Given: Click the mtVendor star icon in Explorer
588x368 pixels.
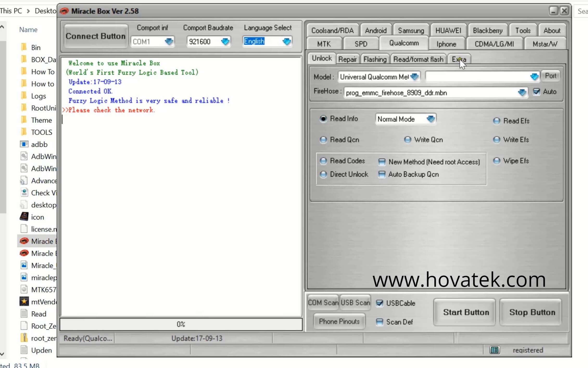Looking at the screenshot, I should tap(24, 301).
